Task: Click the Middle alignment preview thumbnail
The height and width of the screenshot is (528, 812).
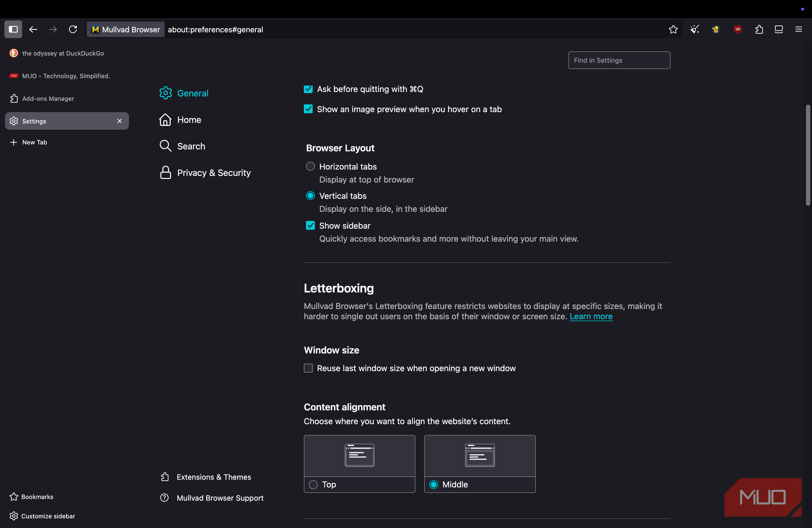Action: pos(480,455)
